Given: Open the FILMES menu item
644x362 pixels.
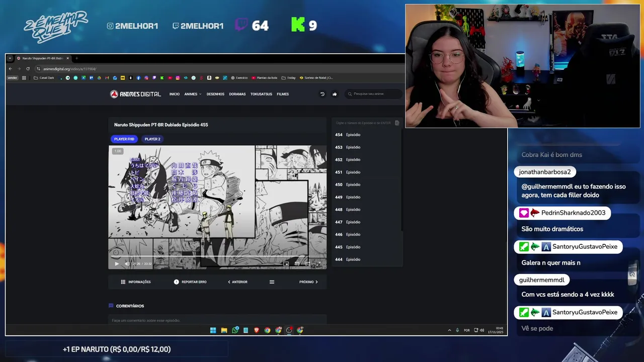Looking at the screenshot, I should click(x=283, y=94).
